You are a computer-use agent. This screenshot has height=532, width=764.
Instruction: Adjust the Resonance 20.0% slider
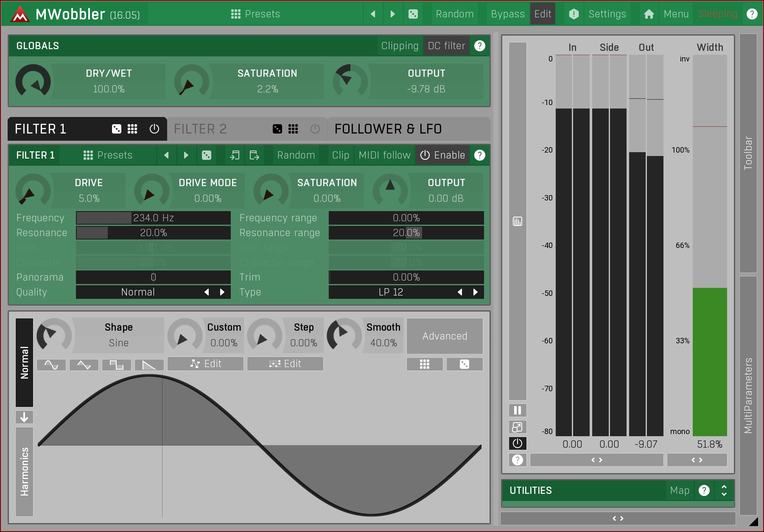point(153,233)
